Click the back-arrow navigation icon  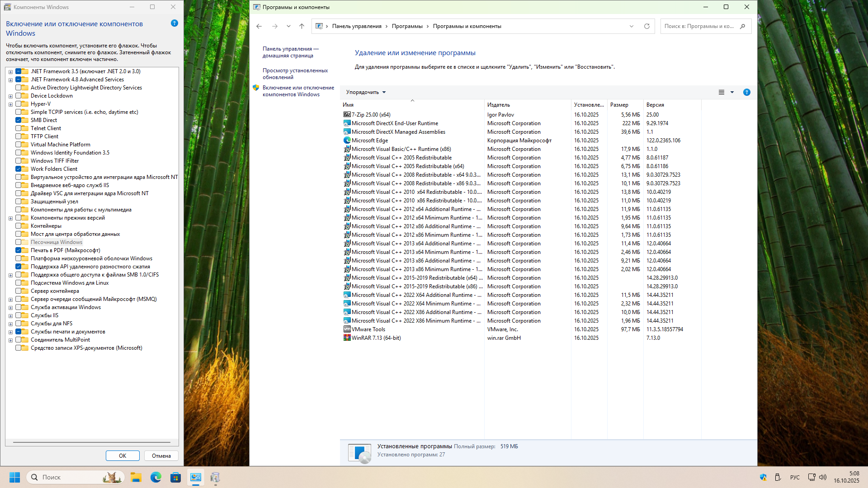[x=259, y=26]
